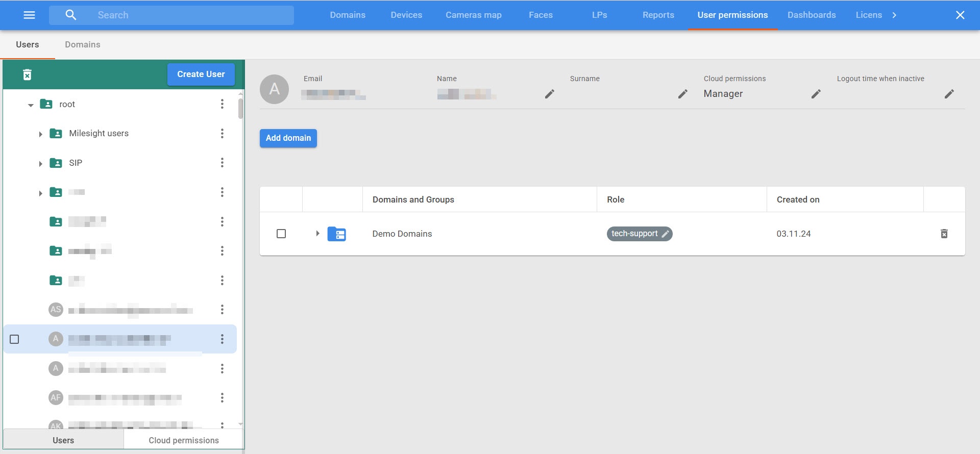
Task: Expand the SIP group
Action: [x=40, y=164]
